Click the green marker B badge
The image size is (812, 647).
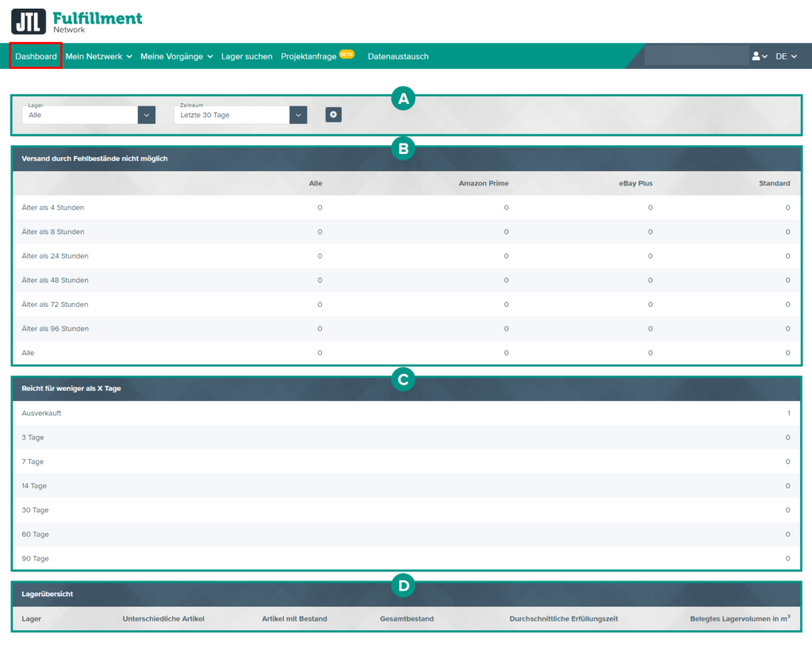pos(403,148)
